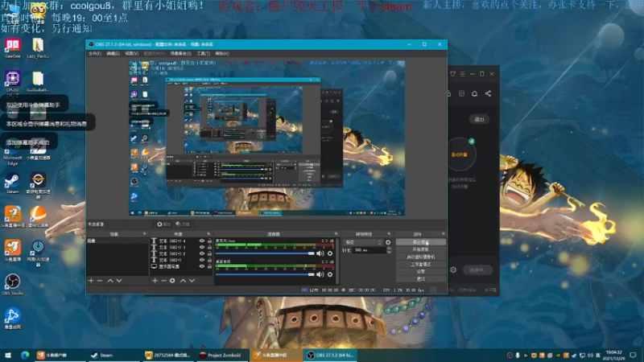Click Exit button in OBS Controls
Image resolution: width=644 pixels, height=362 pixels.
coord(420,279)
